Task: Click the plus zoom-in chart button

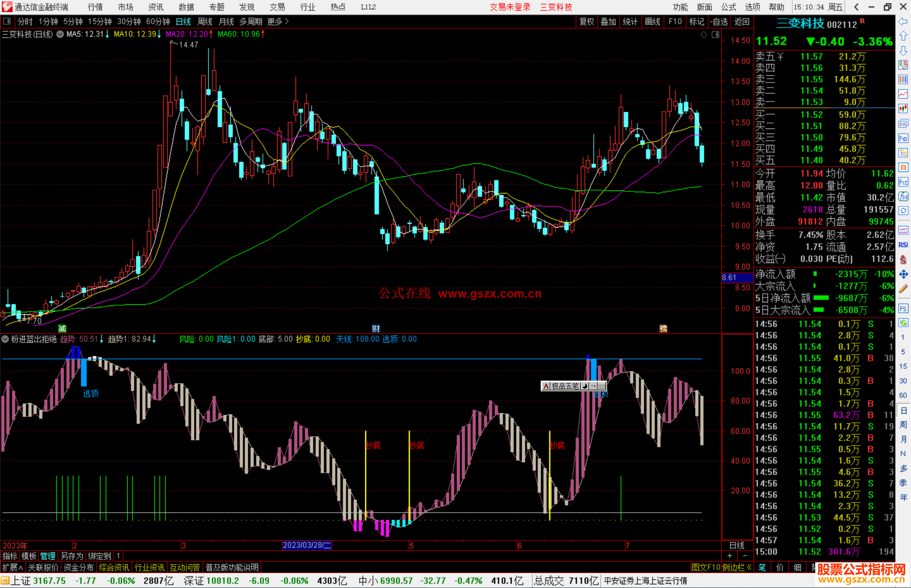Action: click(730, 556)
